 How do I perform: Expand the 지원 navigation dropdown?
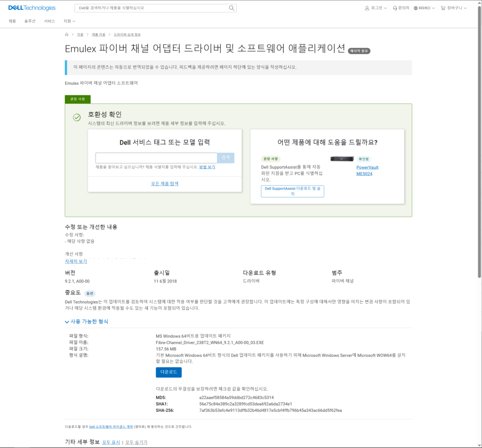(x=69, y=21)
